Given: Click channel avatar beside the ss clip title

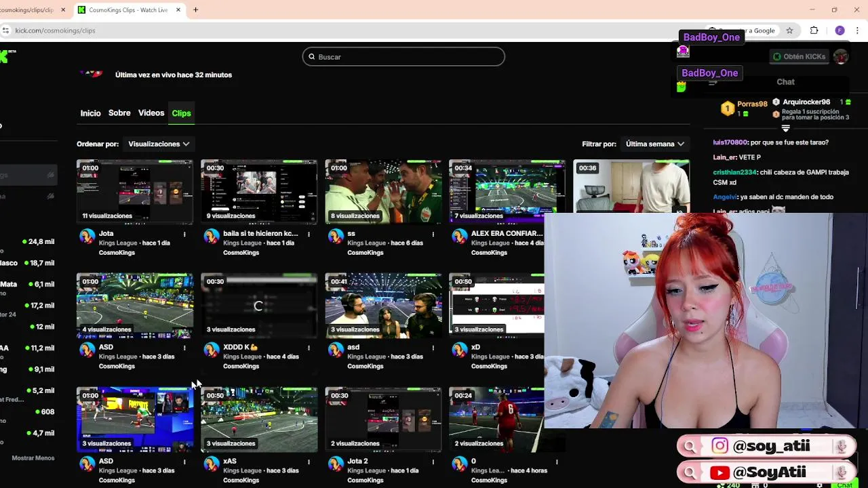Looking at the screenshot, I should pos(336,236).
